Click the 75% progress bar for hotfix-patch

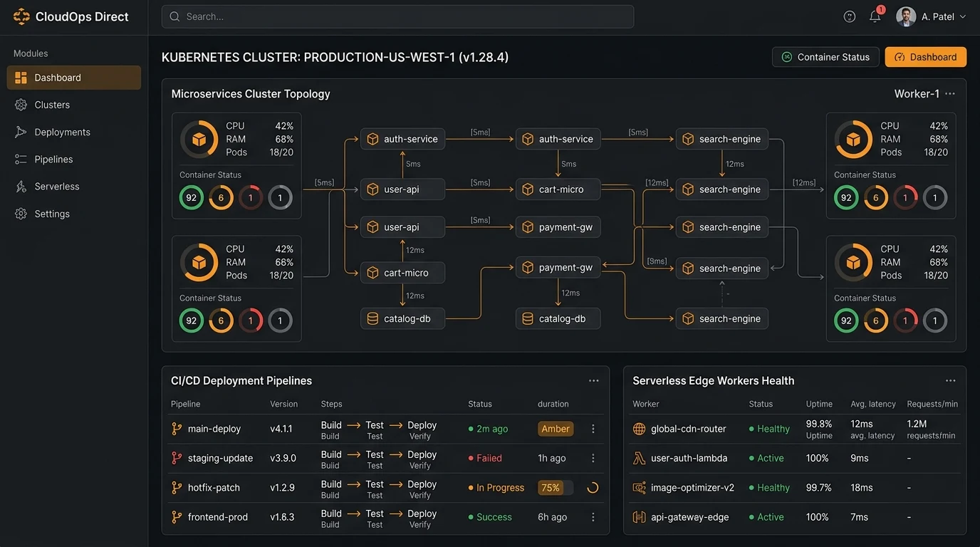(556, 488)
